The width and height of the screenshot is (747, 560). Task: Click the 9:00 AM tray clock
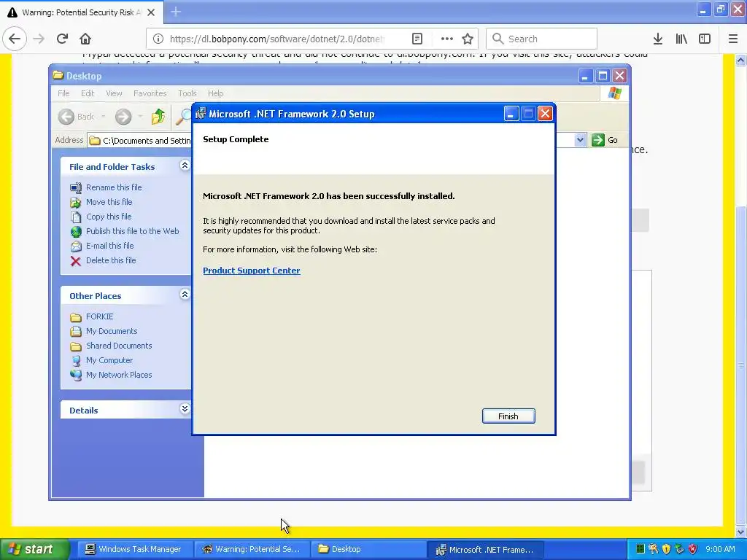(720, 549)
